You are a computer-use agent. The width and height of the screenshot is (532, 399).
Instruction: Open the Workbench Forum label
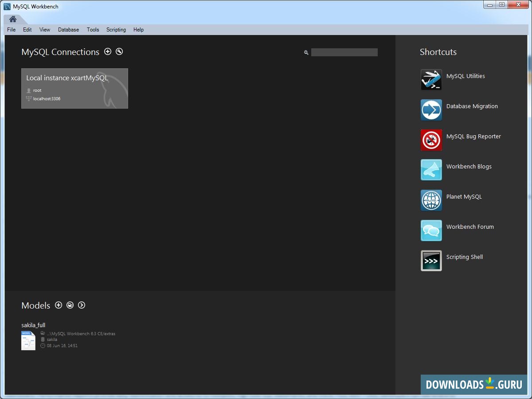470,227
